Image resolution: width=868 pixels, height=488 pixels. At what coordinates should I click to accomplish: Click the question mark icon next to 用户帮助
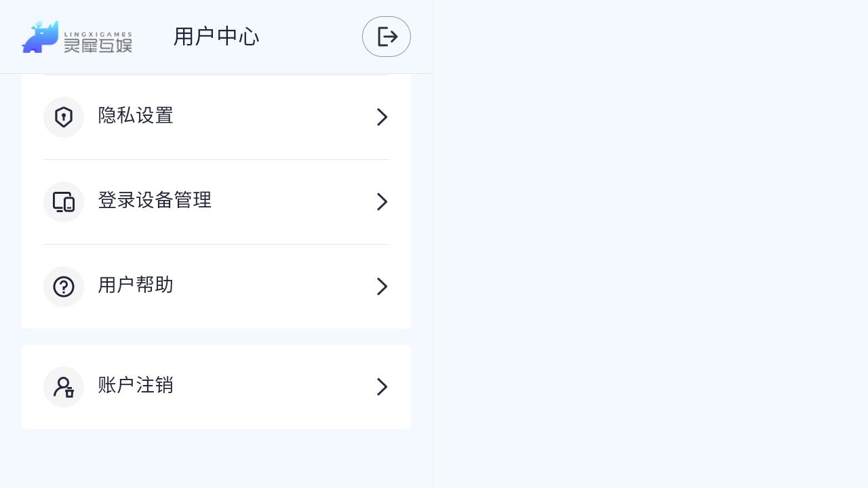click(x=64, y=286)
